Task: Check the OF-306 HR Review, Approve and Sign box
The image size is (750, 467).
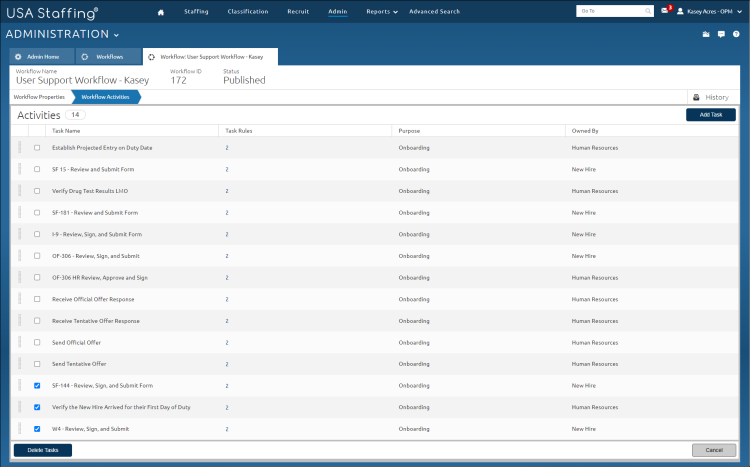Action: (37, 278)
